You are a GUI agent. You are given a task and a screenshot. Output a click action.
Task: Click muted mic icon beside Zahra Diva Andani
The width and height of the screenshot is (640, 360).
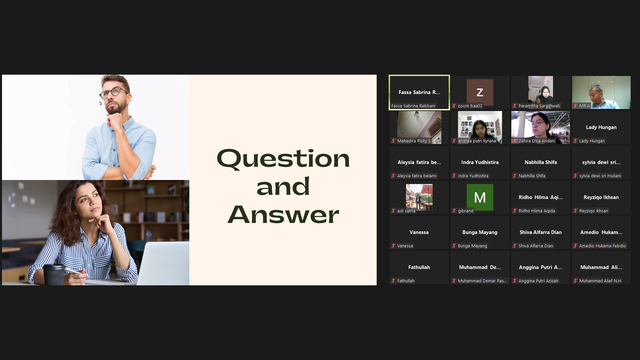pyautogui.click(x=515, y=141)
